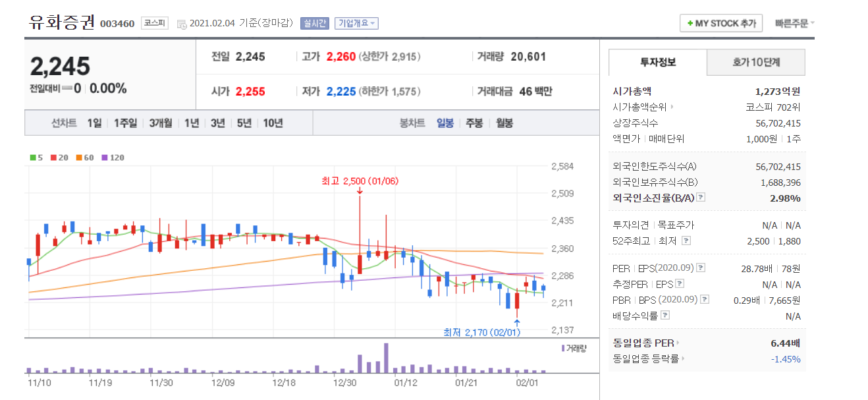Select 1년 line chart period

(x=192, y=123)
